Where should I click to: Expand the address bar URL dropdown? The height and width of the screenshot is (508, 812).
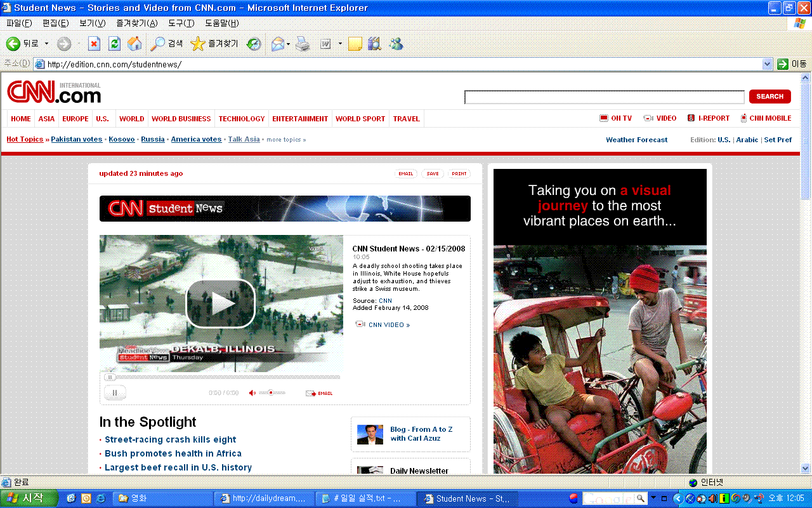(x=768, y=64)
